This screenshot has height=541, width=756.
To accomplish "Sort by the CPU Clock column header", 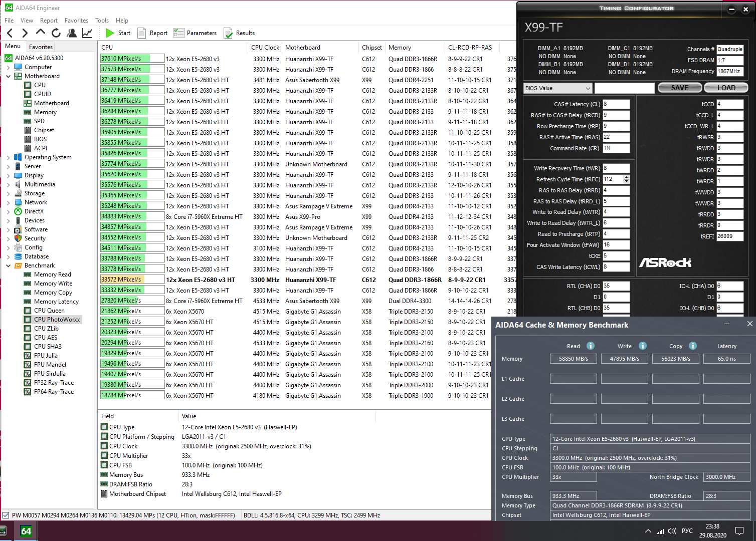I will [265, 48].
